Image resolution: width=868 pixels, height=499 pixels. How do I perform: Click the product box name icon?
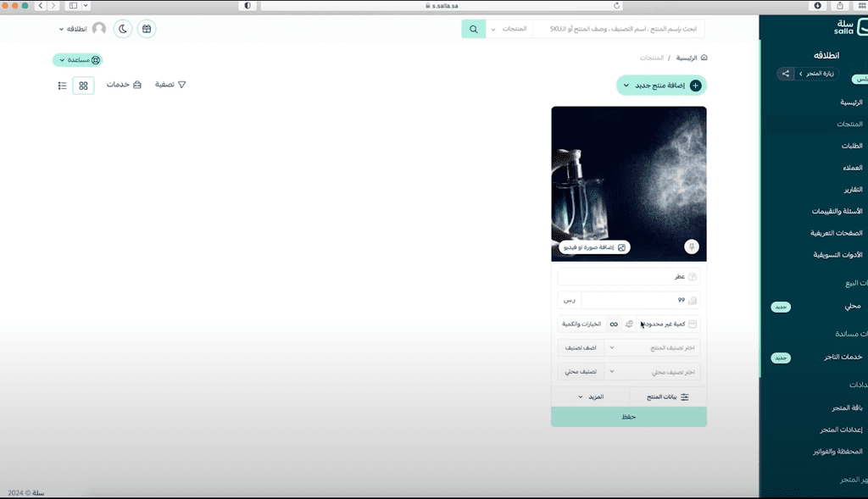coord(693,276)
